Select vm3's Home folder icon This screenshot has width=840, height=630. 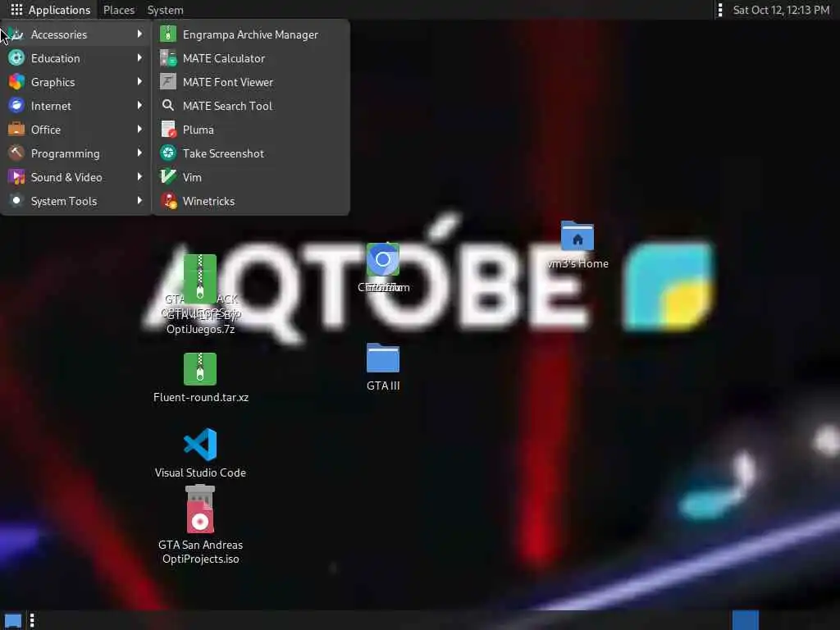tap(577, 235)
